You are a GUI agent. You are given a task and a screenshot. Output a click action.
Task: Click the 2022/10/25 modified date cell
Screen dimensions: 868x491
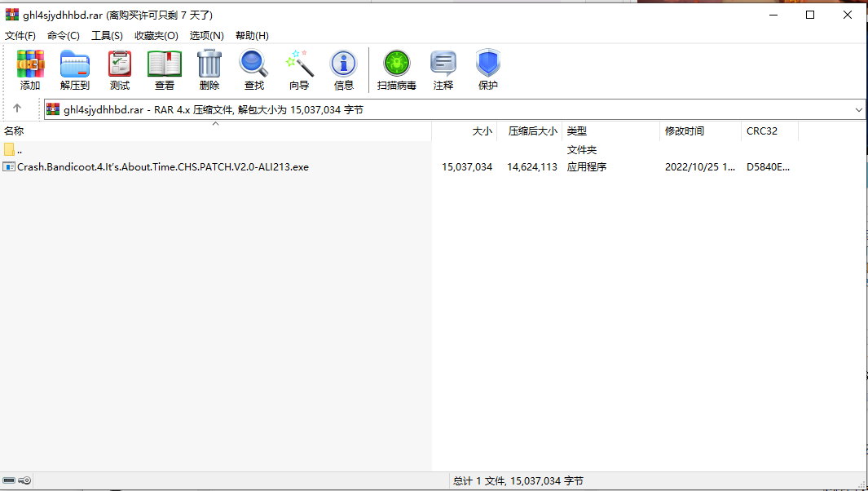tap(700, 167)
